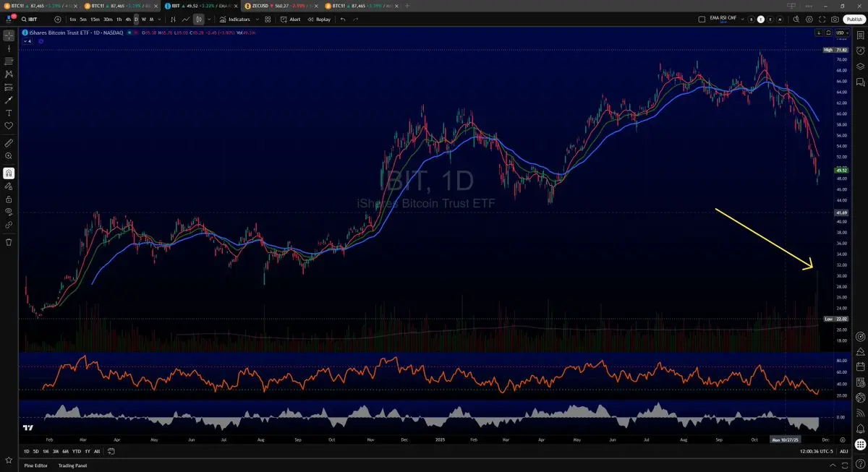Switch to the ZECUSD tab
The image size is (868, 472).
point(281,5)
